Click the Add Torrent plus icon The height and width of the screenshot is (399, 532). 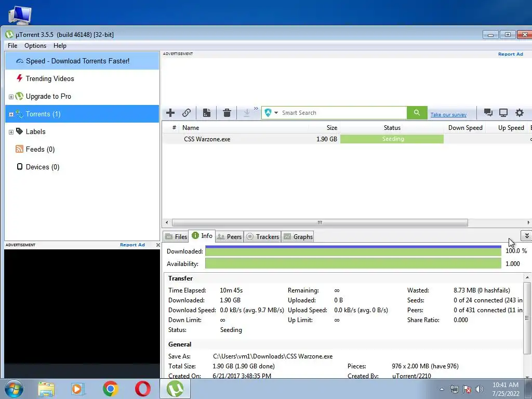(170, 113)
